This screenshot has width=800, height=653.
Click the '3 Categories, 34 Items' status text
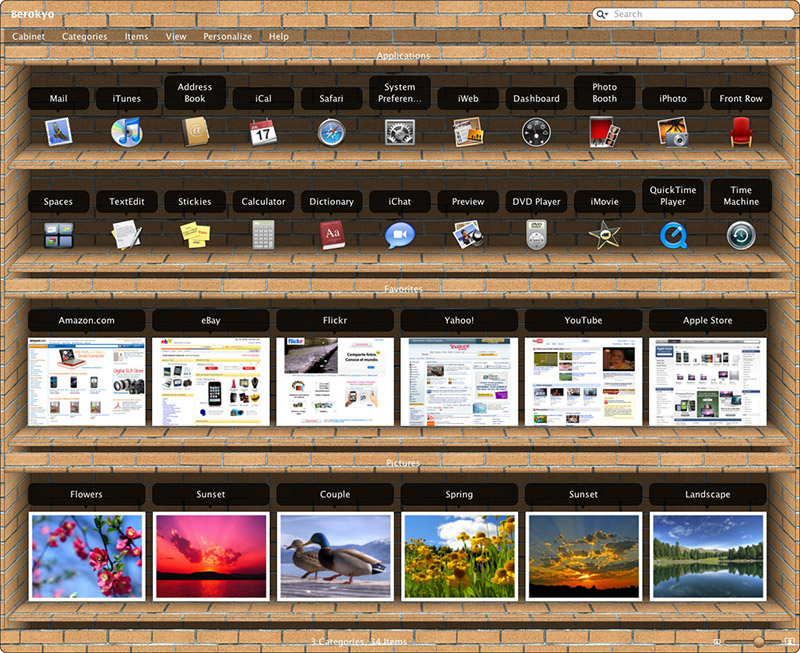coord(359,641)
